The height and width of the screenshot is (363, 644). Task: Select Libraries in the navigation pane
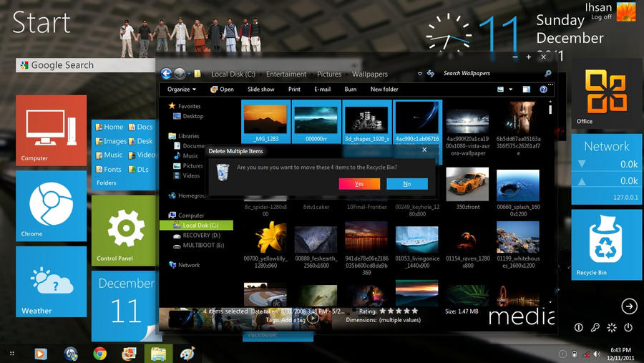click(184, 136)
